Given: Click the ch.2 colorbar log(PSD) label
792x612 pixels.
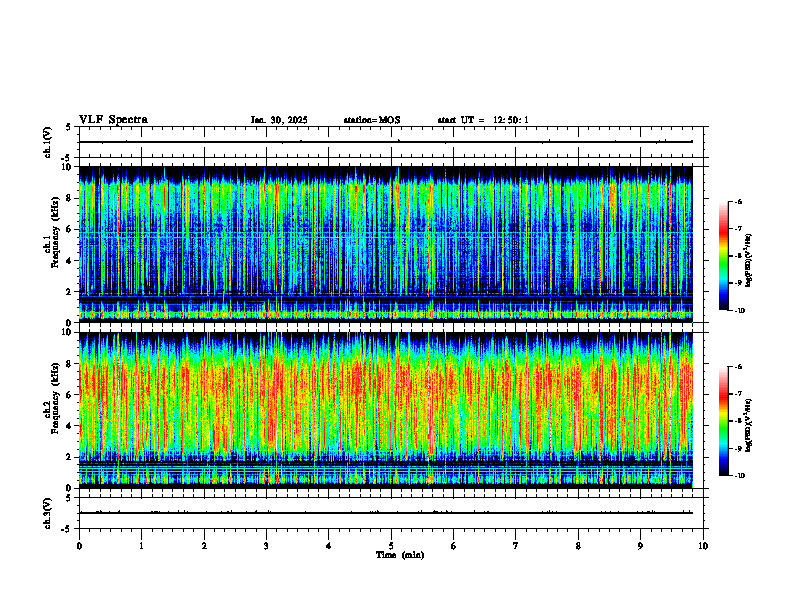Looking at the screenshot, I should [748, 426].
